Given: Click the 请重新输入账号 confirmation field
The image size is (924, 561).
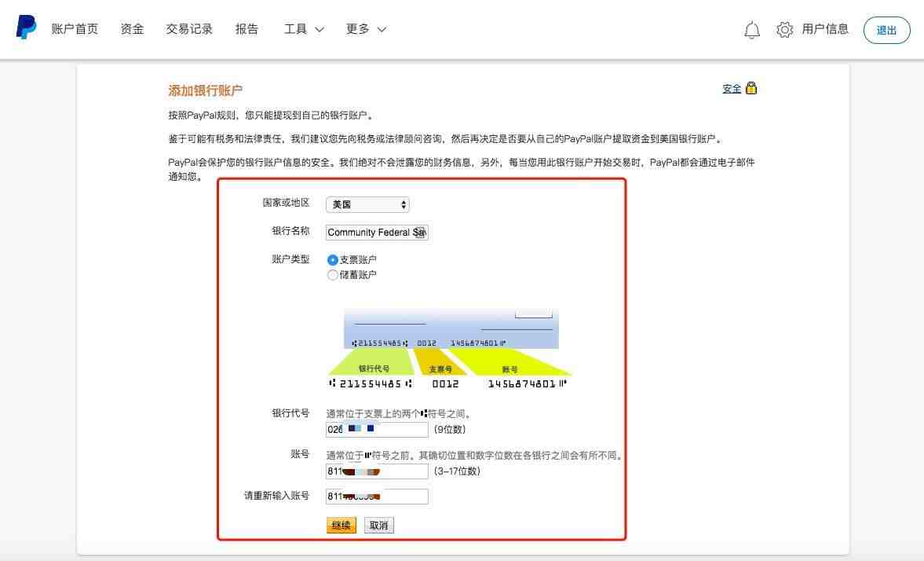Looking at the screenshot, I should click(377, 497).
